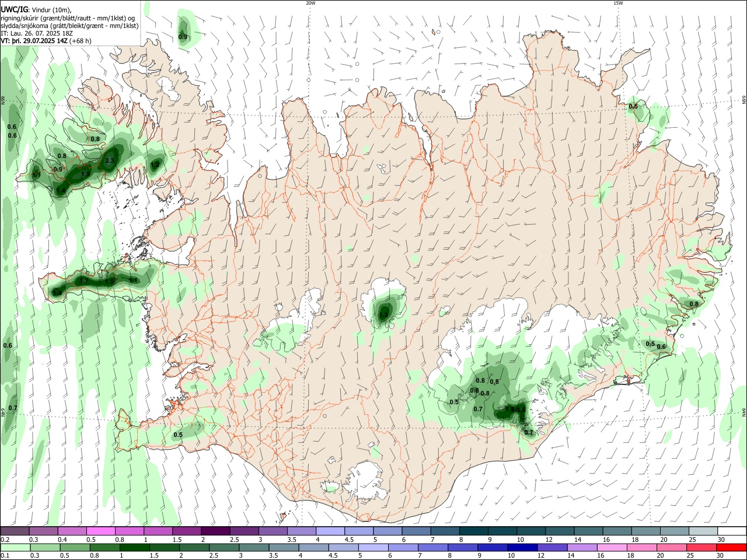
Task: Select the 30 label ending the snow legend row
Action: tap(721, 540)
